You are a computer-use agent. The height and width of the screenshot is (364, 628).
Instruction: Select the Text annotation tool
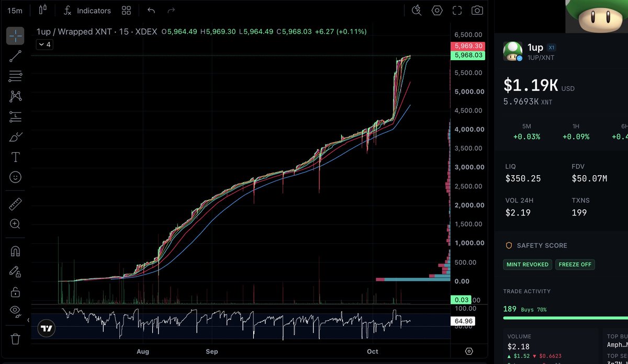click(15, 157)
